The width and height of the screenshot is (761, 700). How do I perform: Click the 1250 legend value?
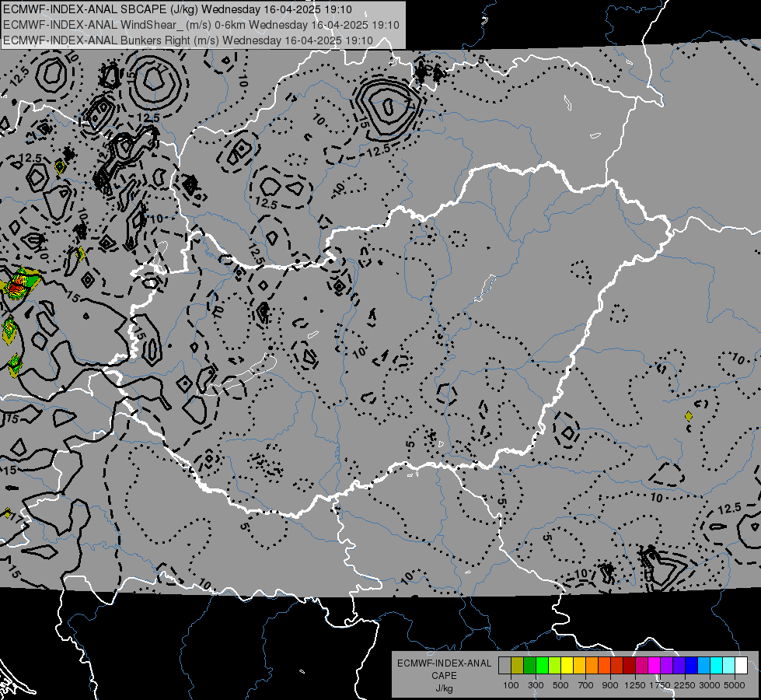coord(635,685)
